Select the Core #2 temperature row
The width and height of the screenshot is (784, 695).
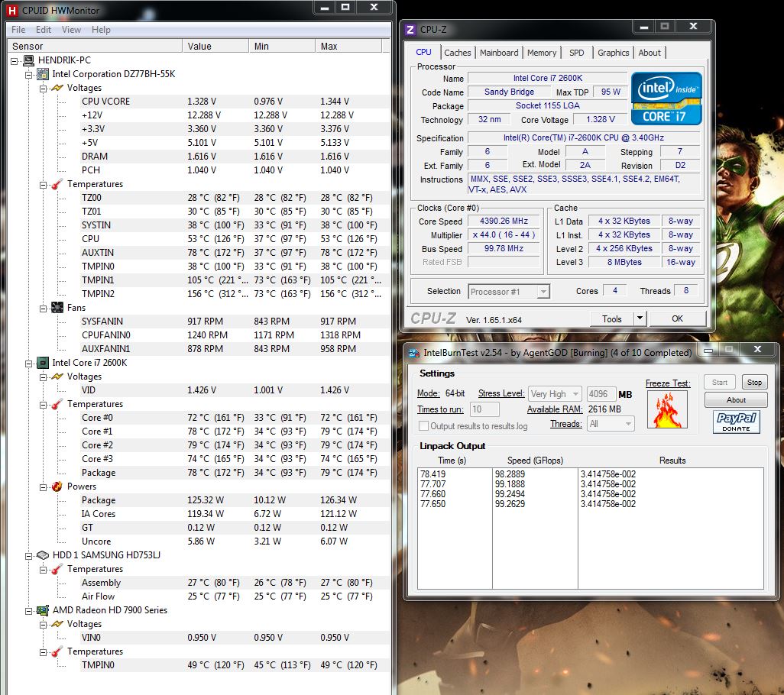(235, 445)
